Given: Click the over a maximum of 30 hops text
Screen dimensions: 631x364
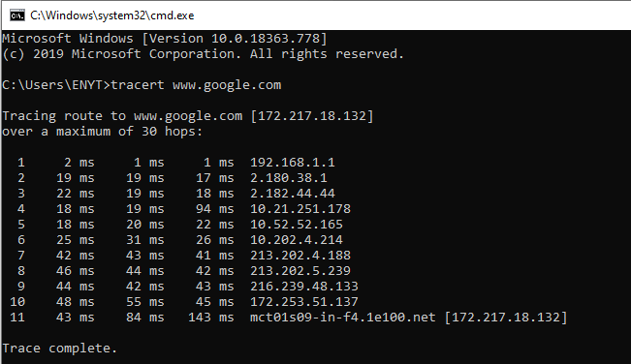Looking at the screenshot, I should click(102, 132).
